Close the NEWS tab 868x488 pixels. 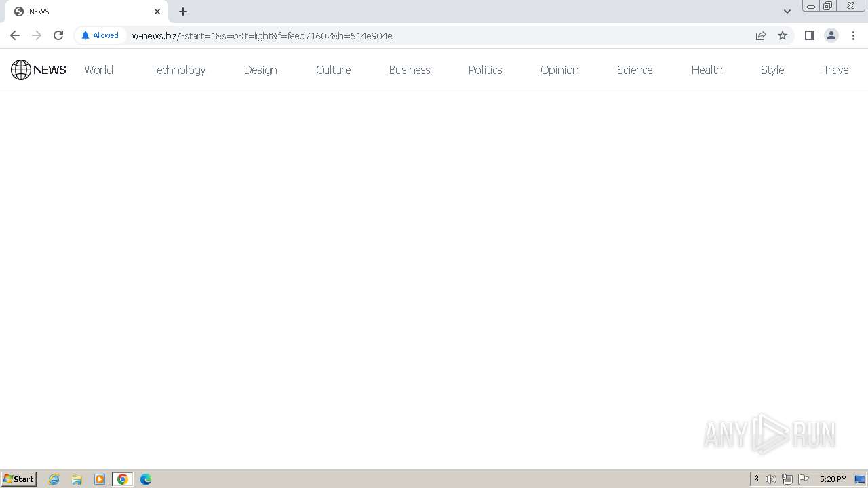[157, 12]
